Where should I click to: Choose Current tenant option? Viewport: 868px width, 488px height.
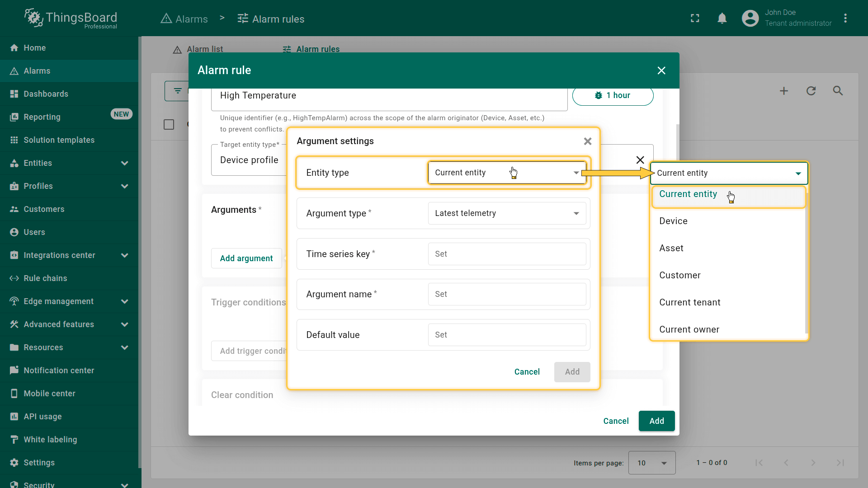pyautogui.click(x=689, y=302)
